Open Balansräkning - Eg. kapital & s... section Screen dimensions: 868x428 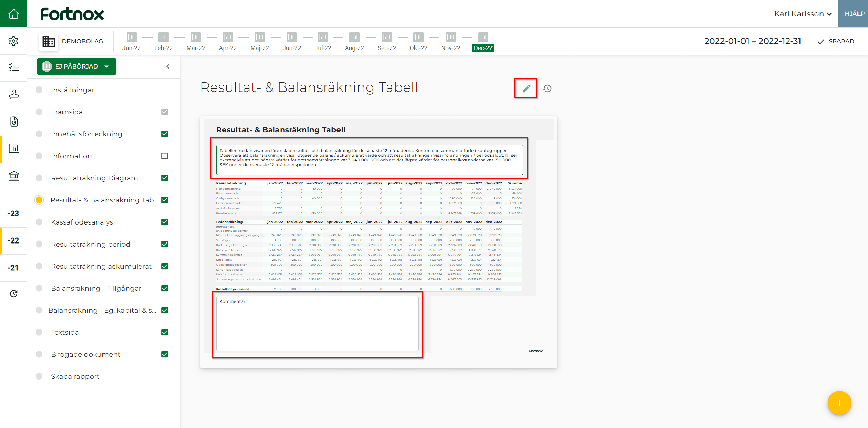click(102, 310)
